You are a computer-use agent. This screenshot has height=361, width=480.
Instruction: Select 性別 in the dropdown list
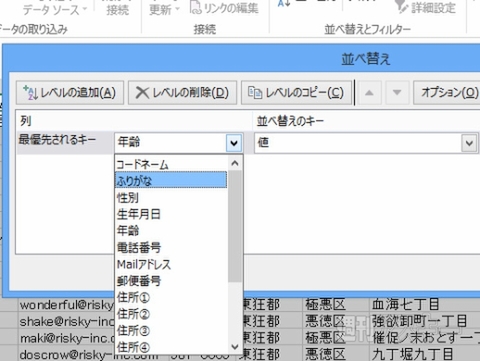[171, 197]
